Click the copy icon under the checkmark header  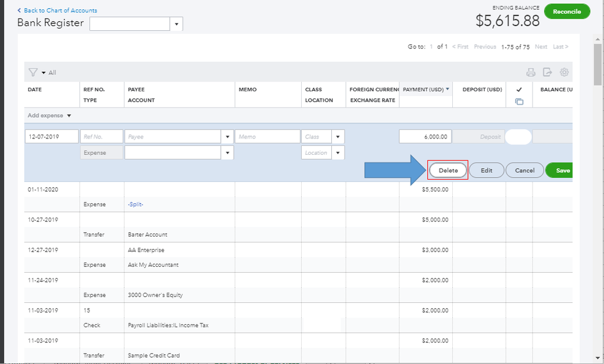(x=519, y=101)
